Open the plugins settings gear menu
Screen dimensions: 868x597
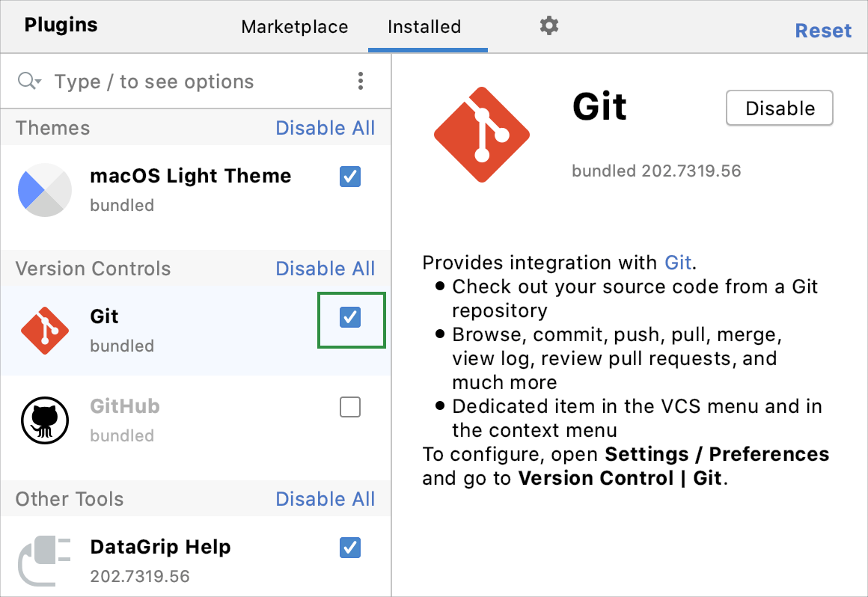pyautogui.click(x=548, y=25)
